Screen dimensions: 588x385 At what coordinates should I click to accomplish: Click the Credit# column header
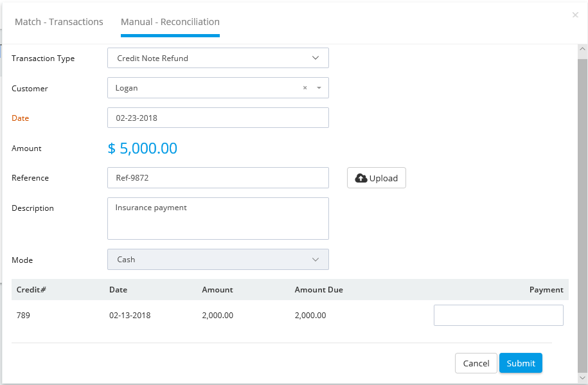[31, 290]
